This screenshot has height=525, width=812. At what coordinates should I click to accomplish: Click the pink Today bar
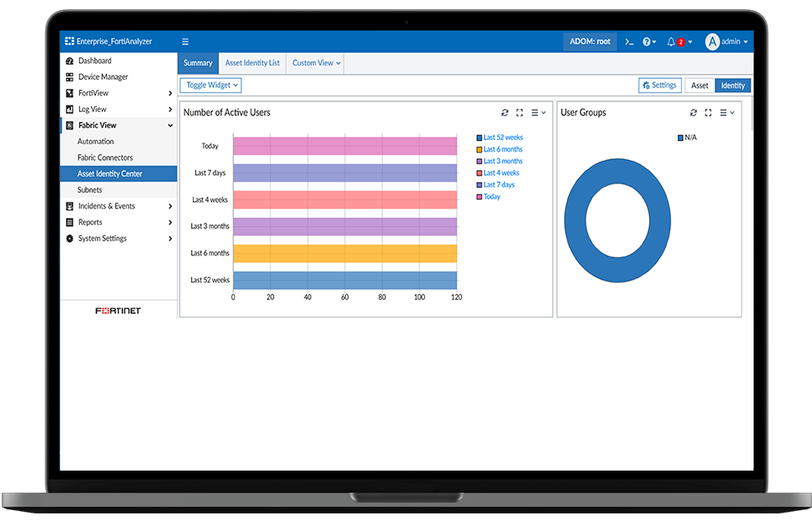click(x=345, y=146)
